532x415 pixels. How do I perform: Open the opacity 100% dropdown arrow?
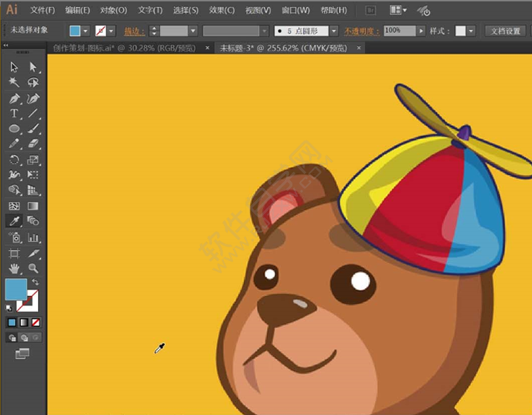point(421,31)
